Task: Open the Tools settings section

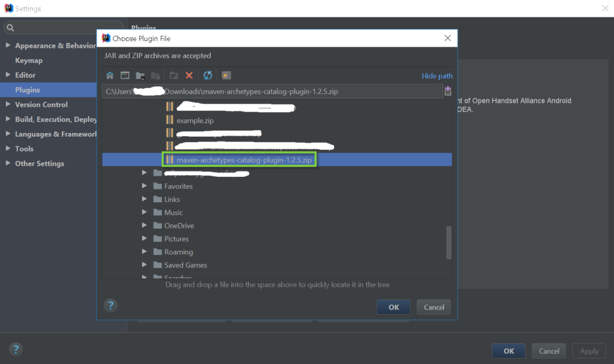Action: coord(24,149)
